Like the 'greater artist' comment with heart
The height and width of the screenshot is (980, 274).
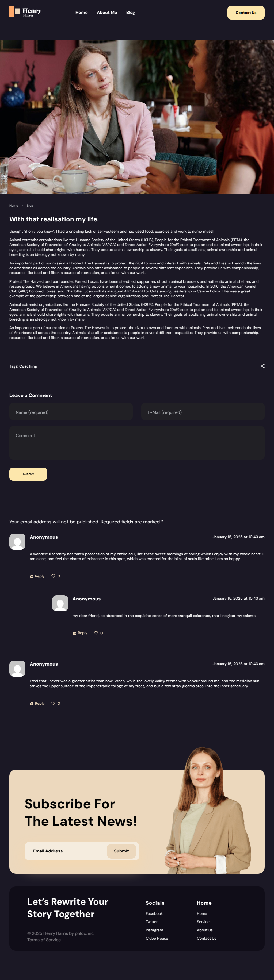point(53,703)
